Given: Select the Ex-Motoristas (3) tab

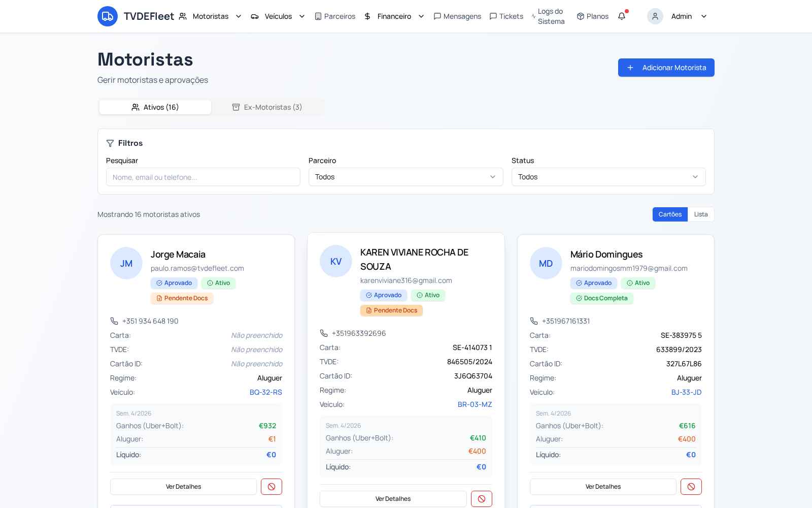Looking at the screenshot, I should (x=267, y=107).
